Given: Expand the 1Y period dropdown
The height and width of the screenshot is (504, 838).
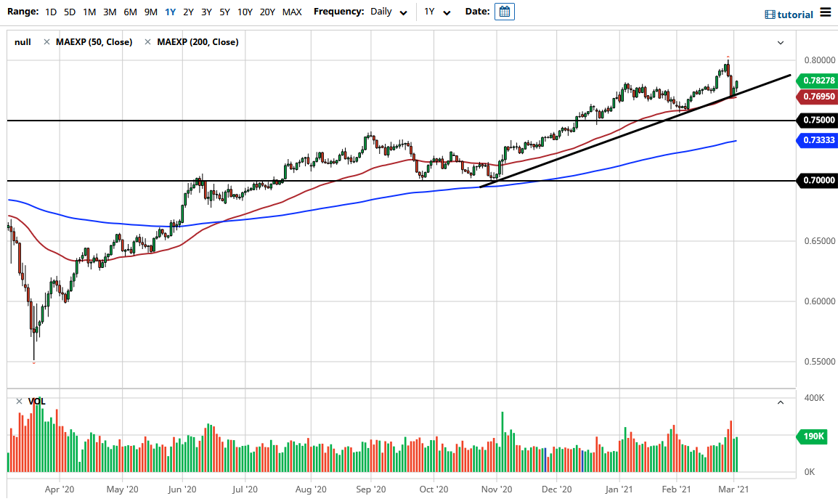Looking at the screenshot, I should [437, 12].
